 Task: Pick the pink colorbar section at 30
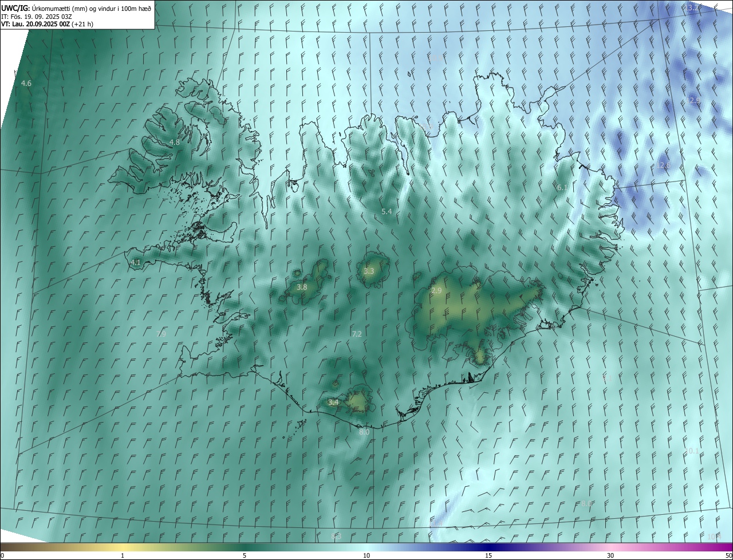[610, 546]
